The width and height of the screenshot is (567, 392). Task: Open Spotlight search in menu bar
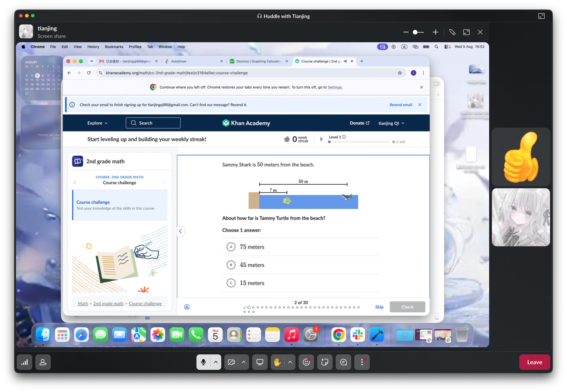(x=436, y=47)
